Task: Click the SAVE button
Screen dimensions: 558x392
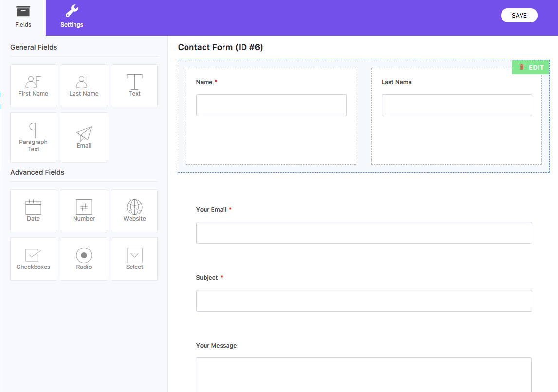Action: pos(519,15)
